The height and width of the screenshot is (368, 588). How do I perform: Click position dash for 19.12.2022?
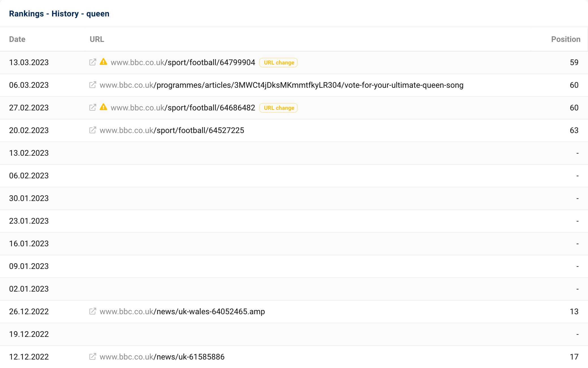click(578, 334)
